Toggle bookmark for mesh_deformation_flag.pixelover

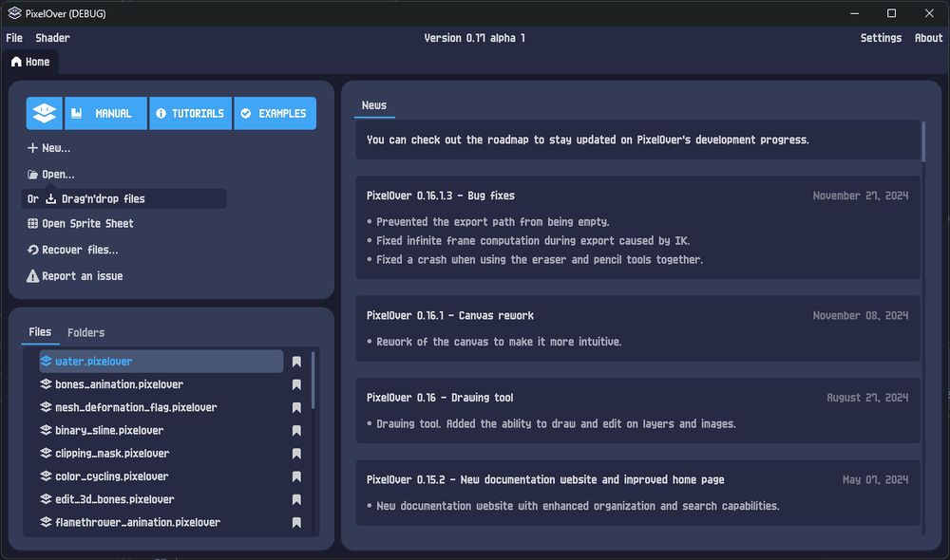pos(296,407)
